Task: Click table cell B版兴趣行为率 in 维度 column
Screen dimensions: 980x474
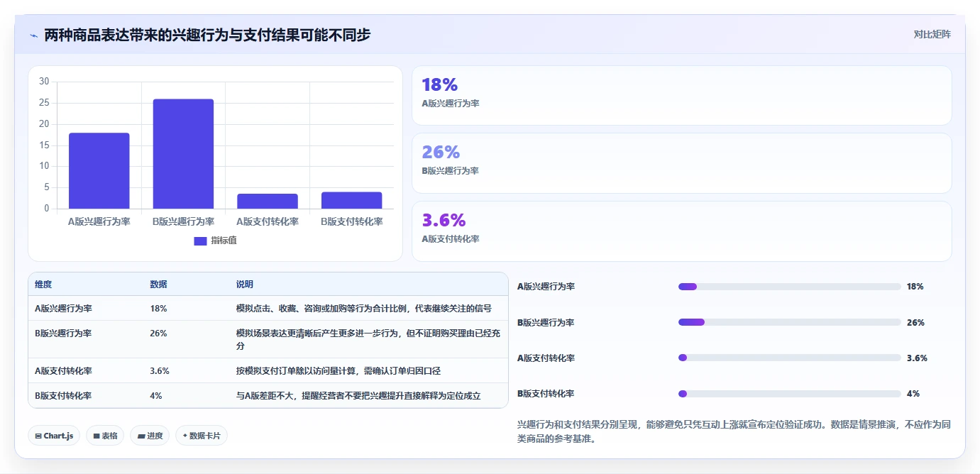Action: click(x=63, y=333)
